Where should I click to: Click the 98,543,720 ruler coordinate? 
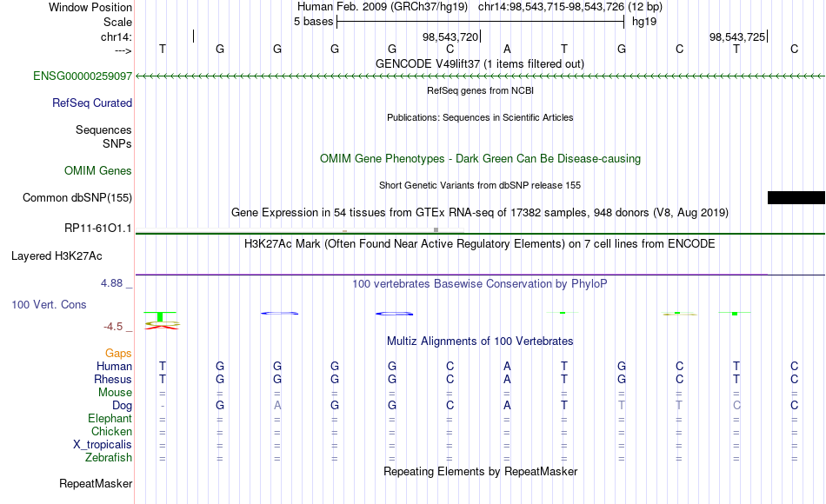click(450, 36)
